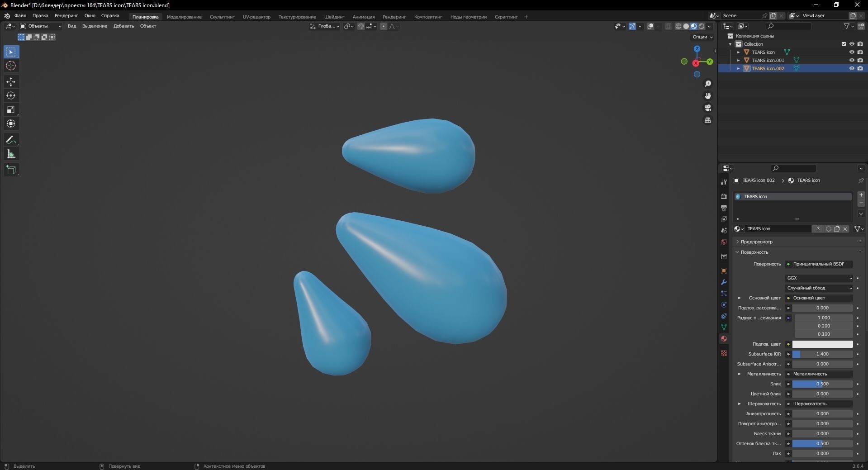This screenshot has height=470, width=868.
Task: Hide TEARS icon.001 in viewport
Action: pos(852,60)
